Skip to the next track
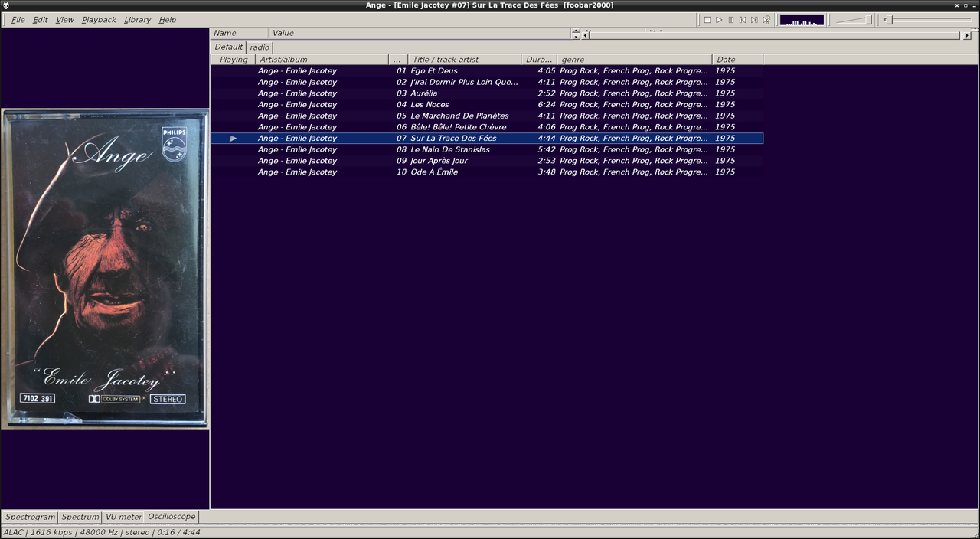 coord(754,20)
